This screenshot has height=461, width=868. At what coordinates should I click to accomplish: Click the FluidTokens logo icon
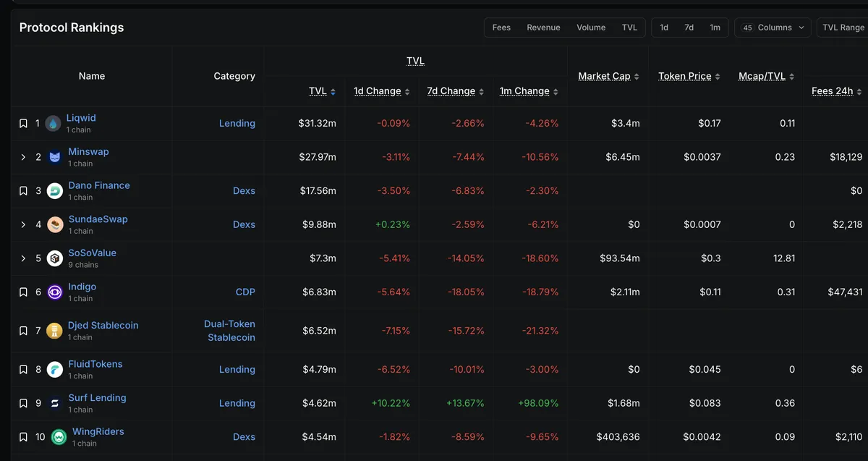[x=55, y=370]
